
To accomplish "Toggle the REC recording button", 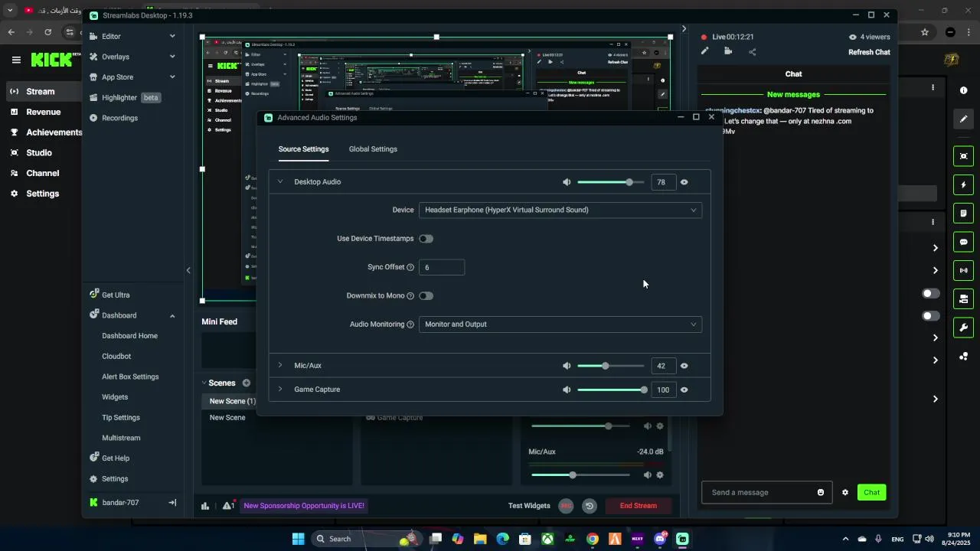I will (x=566, y=506).
